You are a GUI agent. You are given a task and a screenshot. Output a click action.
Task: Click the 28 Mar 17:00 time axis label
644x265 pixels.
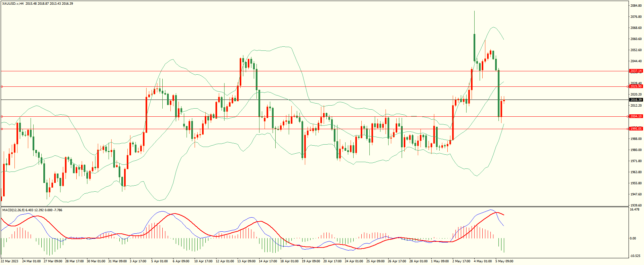(74, 261)
